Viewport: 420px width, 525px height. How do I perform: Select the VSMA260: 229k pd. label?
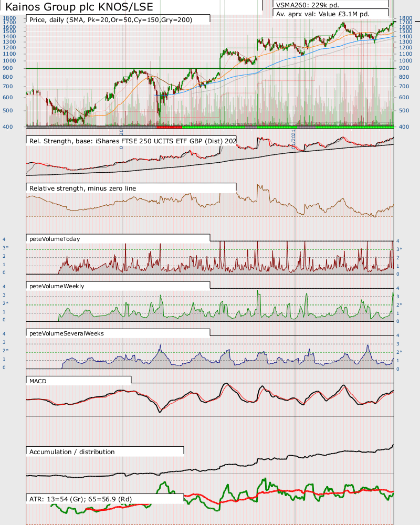point(308,5)
